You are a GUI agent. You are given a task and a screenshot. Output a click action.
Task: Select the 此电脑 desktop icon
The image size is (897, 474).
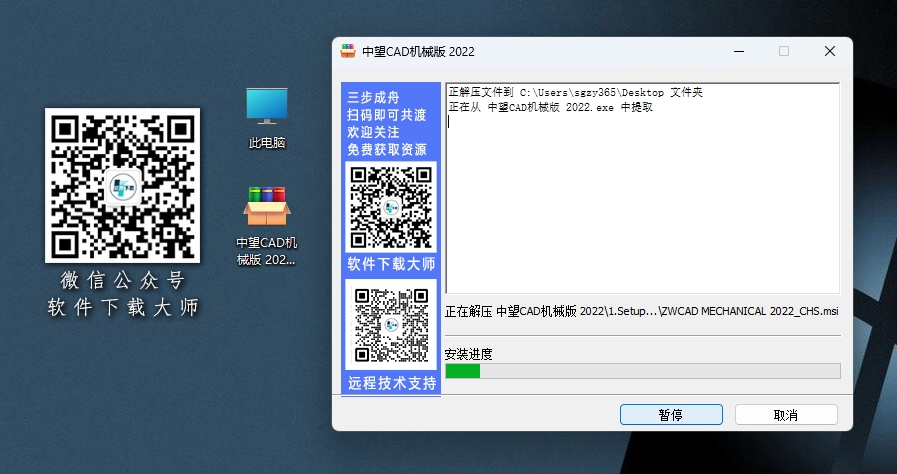coord(267,118)
